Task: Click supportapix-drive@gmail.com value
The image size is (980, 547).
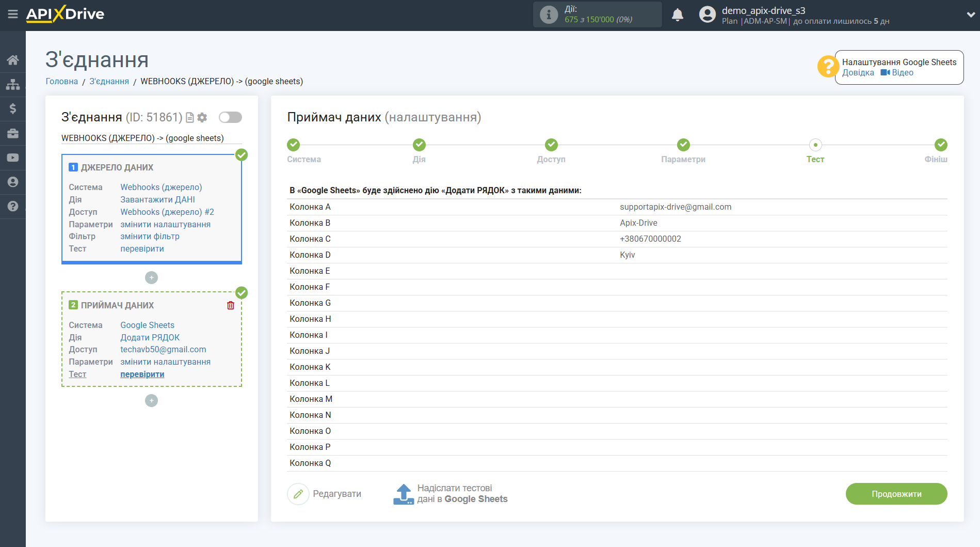Action: pos(676,207)
